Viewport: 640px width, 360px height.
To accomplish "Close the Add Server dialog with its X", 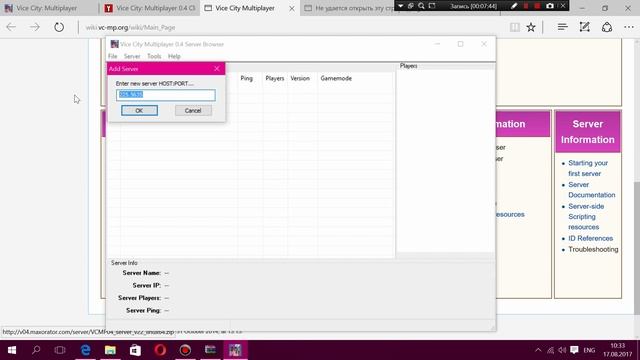I will pyautogui.click(x=217, y=69).
